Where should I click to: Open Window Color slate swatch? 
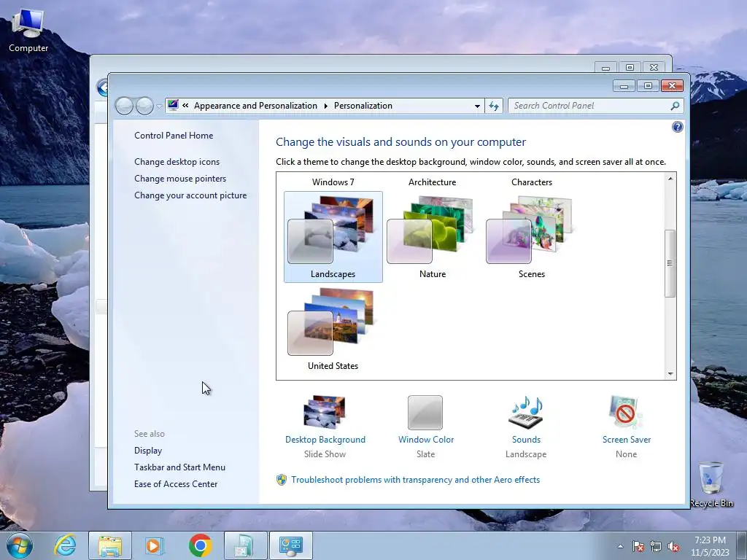coord(425,413)
